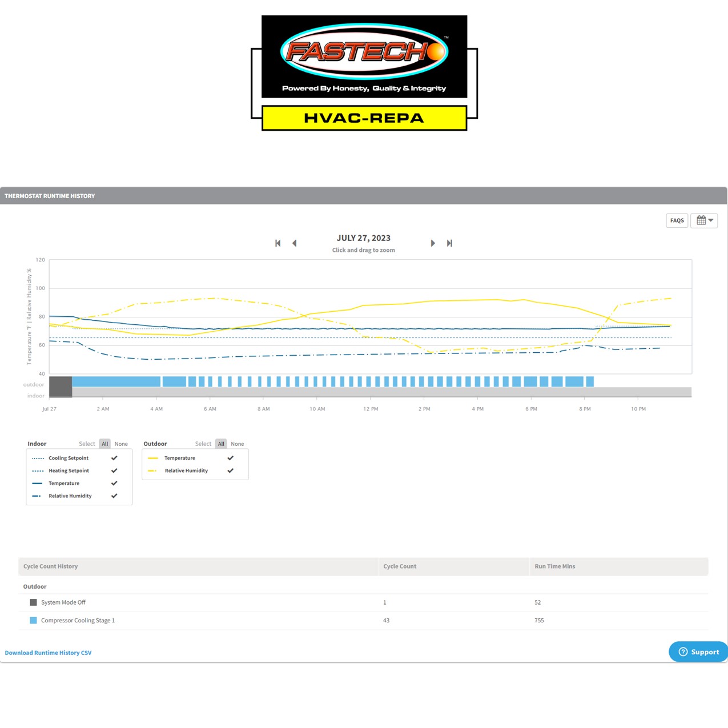Viewport: 728px width, 728px height.
Task: Toggle outdoor Temperature checkmark
Action: [231, 458]
